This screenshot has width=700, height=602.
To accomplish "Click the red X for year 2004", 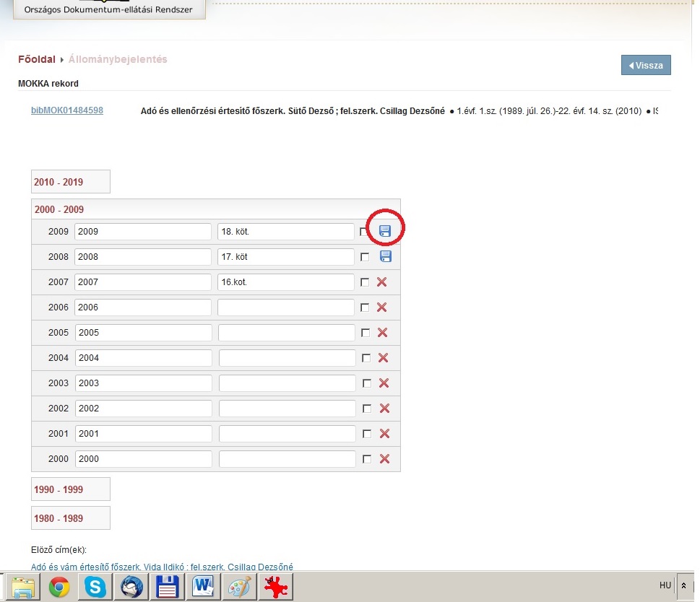I will pos(384,358).
